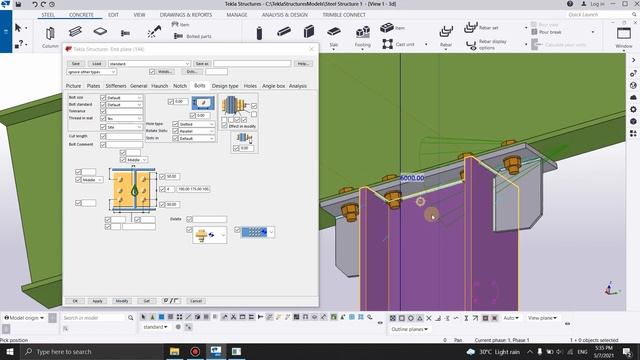Toggle the Bolt Comment checkbox
Viewport: 640px width, 360px height.
coord(103,144)
